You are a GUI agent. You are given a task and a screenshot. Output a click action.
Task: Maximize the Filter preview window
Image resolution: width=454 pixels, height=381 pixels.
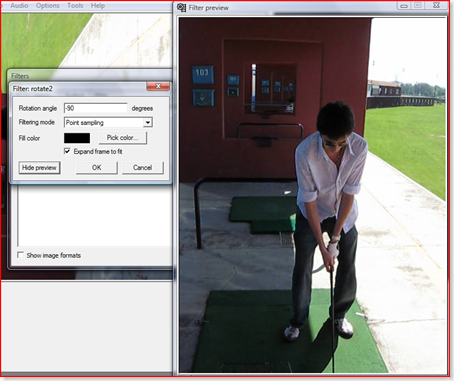click(418, 6)
